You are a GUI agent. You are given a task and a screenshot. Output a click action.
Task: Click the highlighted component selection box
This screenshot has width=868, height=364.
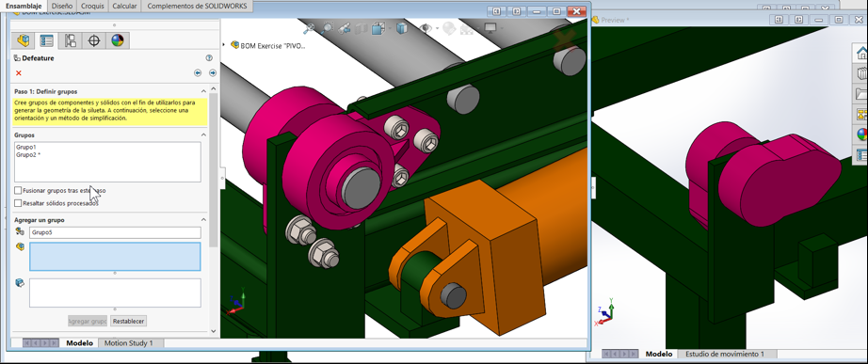(115, 257)
